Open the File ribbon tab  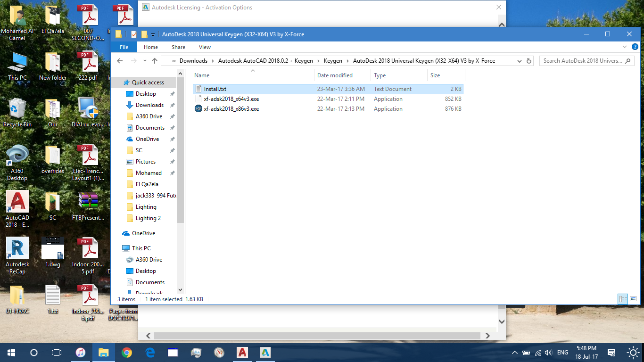(x=124, y=47)
